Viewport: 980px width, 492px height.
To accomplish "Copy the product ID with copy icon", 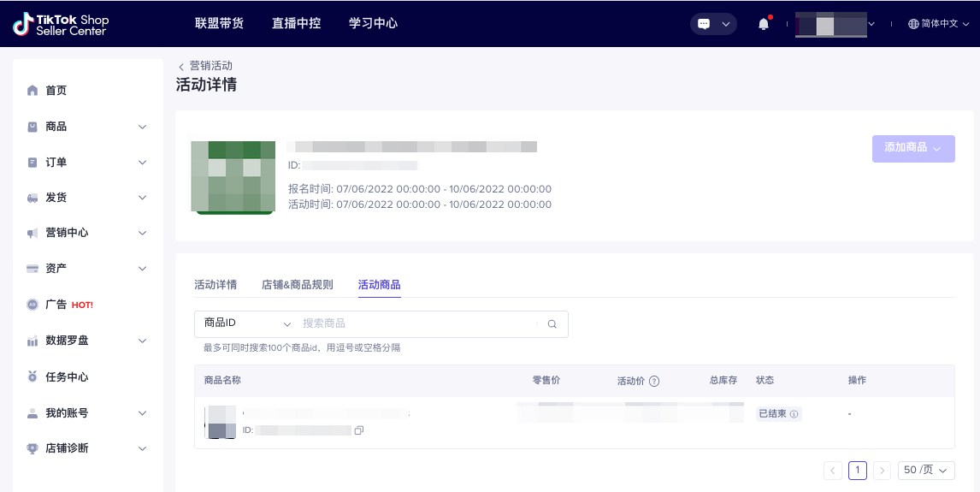I will pos(359,430).
